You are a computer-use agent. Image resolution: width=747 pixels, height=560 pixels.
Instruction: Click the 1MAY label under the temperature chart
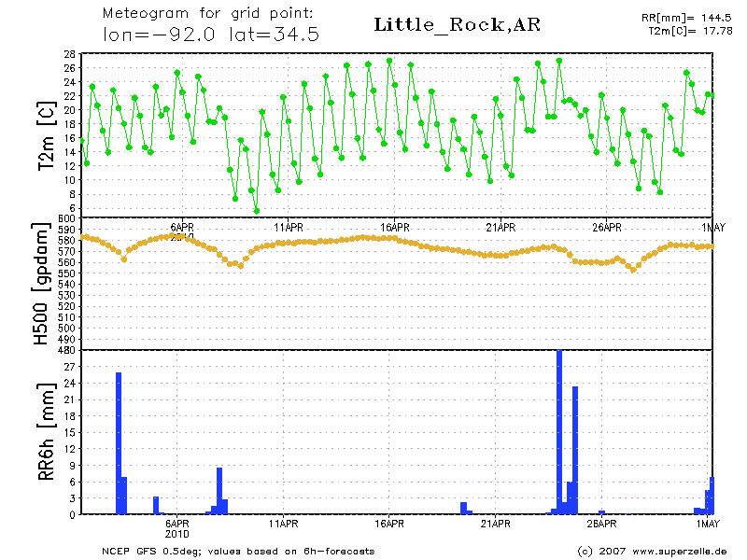coord(713,227)
